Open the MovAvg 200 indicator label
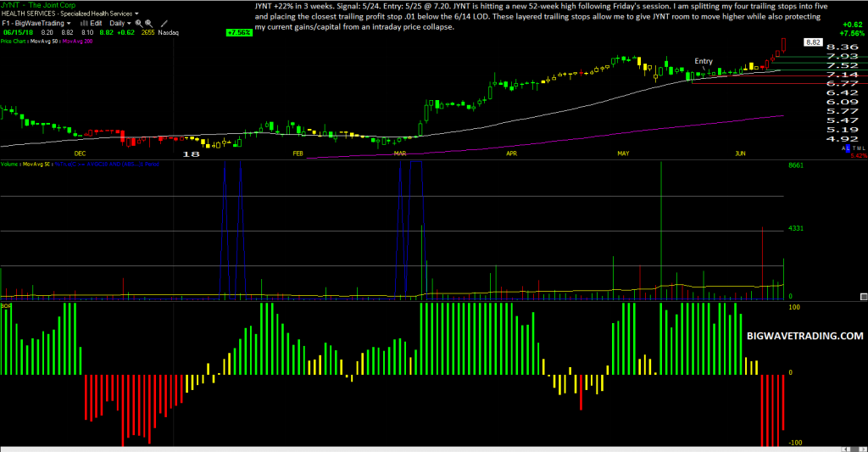 (77, 41)
